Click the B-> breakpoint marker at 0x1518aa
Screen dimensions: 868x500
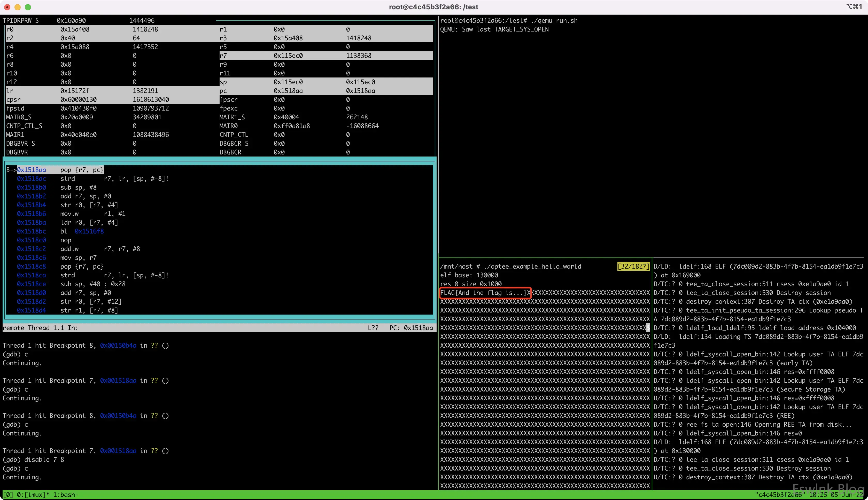coord(11,170)
